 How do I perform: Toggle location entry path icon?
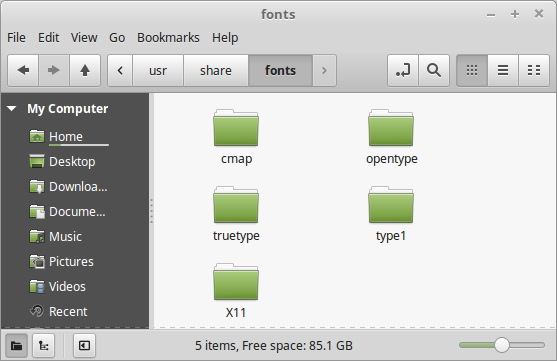[403, 70]
